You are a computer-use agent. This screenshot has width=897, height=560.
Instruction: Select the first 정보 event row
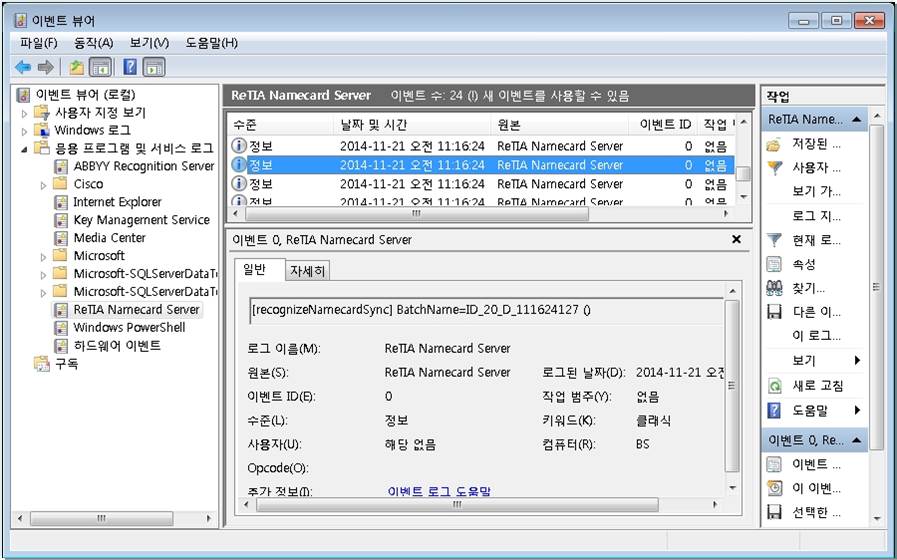tap(481, 146)
